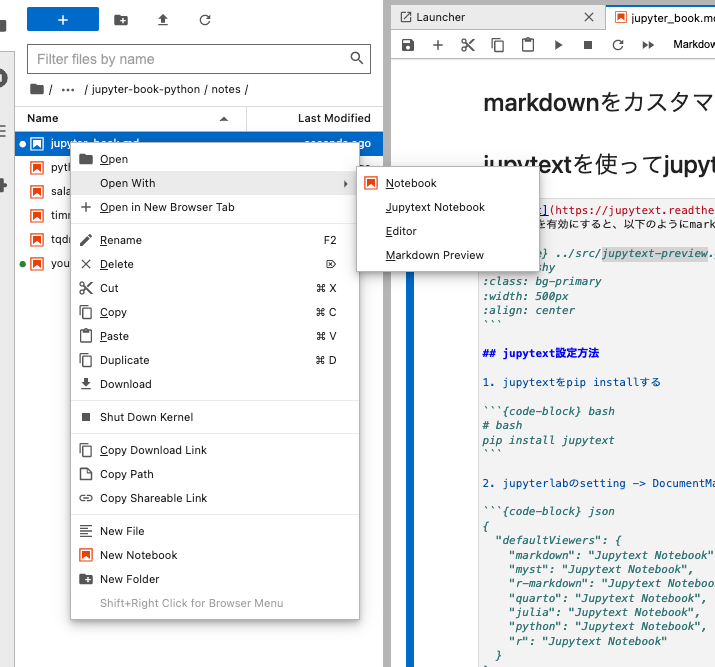Insert a cell below with plus icon

[438, 45]
